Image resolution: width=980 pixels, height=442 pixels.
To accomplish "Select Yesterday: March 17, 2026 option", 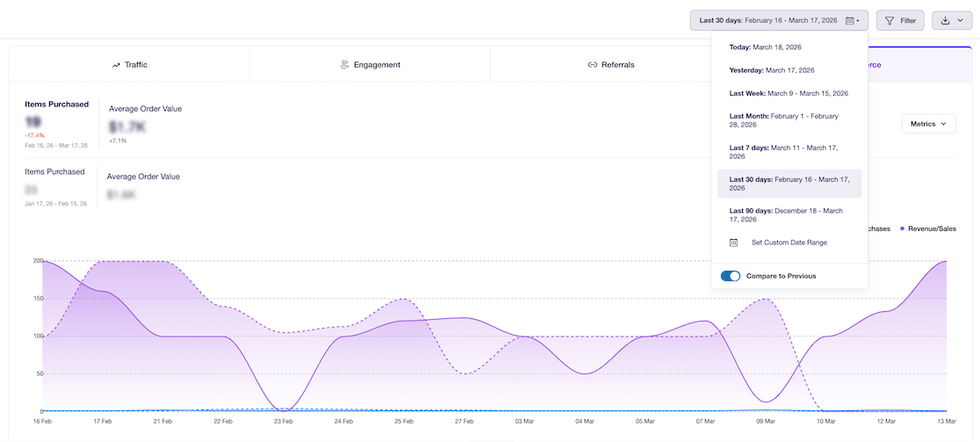I will (789, 70).
